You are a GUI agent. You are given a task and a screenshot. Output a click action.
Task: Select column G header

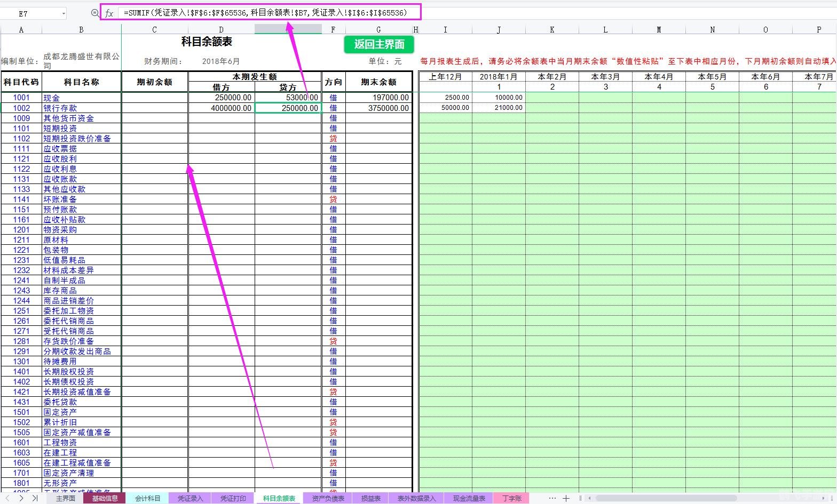point(378,29)
